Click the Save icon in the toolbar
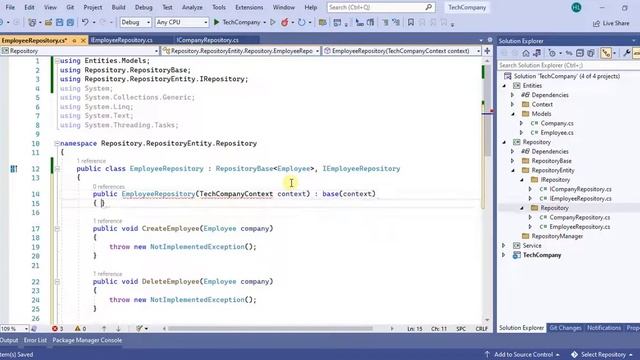640x360 pixels. [60, 22]
